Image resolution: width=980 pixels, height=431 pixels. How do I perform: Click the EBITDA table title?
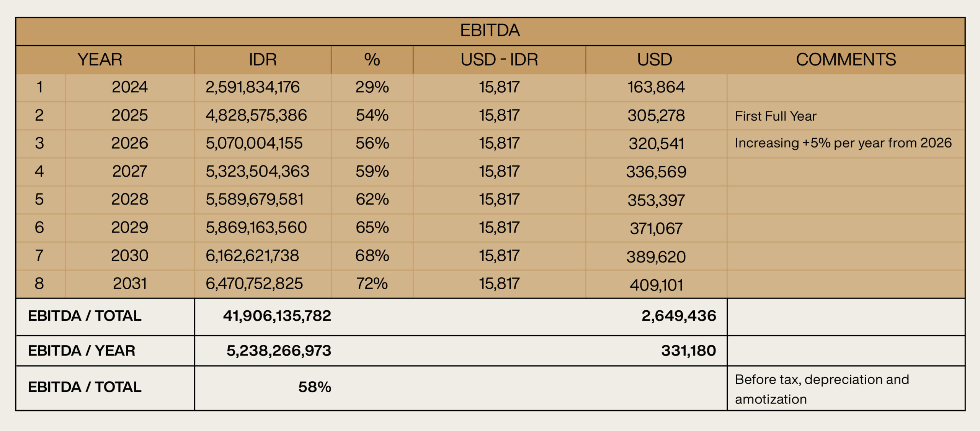tap(490, 30)
